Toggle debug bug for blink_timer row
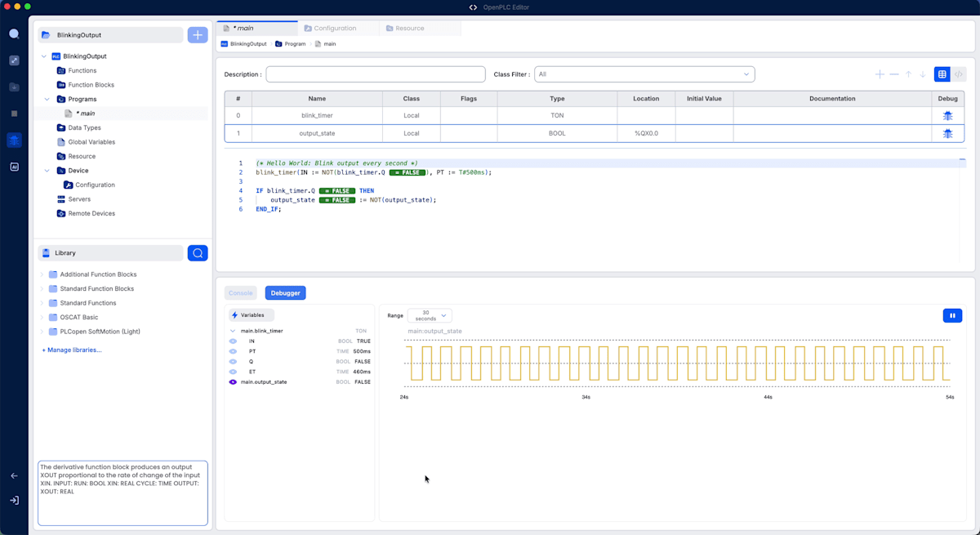This screenshot has height=535, width=980. [947, 116]
